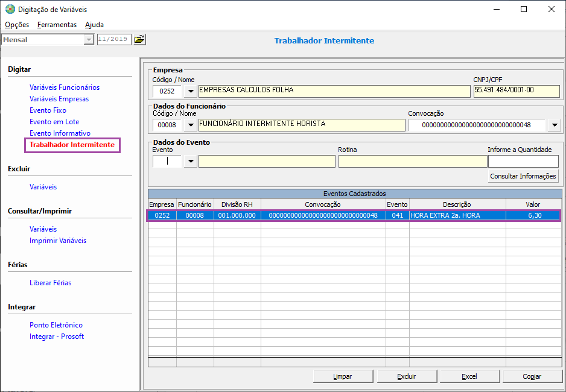Viewport: 566px width, 392px height.
Task: Click the Limpar button
Action: [343, 376]
